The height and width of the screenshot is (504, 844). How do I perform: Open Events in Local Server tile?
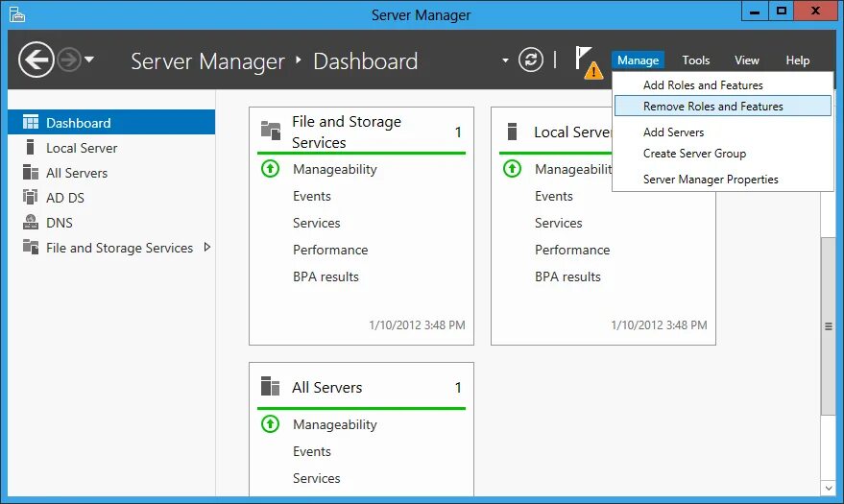tap(554, 196)
